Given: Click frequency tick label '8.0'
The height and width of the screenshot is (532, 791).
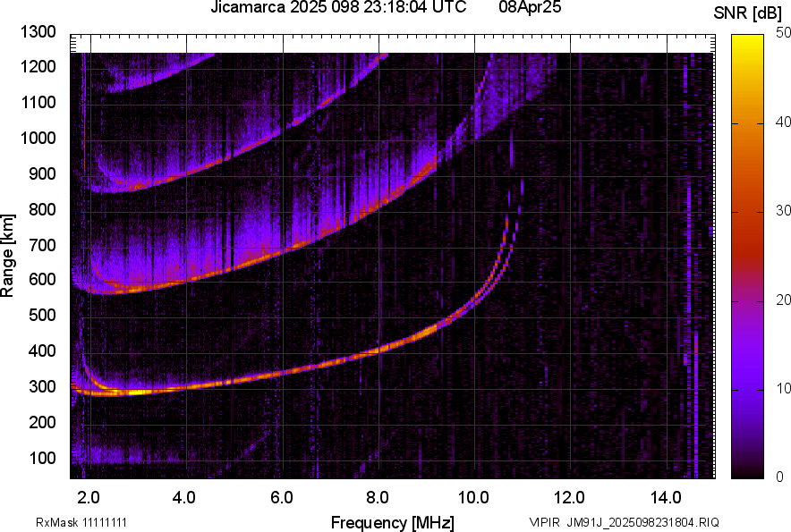Looking at the screenshot, I should [377, 498].
